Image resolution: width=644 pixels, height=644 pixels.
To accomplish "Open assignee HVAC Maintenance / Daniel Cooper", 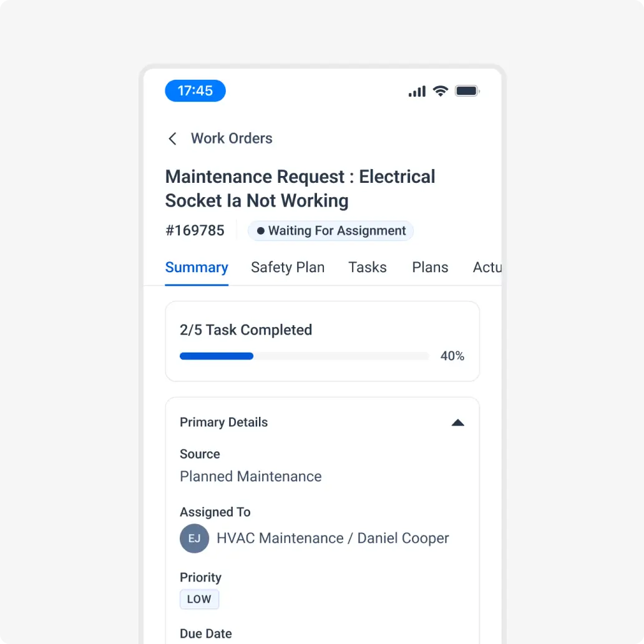I will (332, 538).
